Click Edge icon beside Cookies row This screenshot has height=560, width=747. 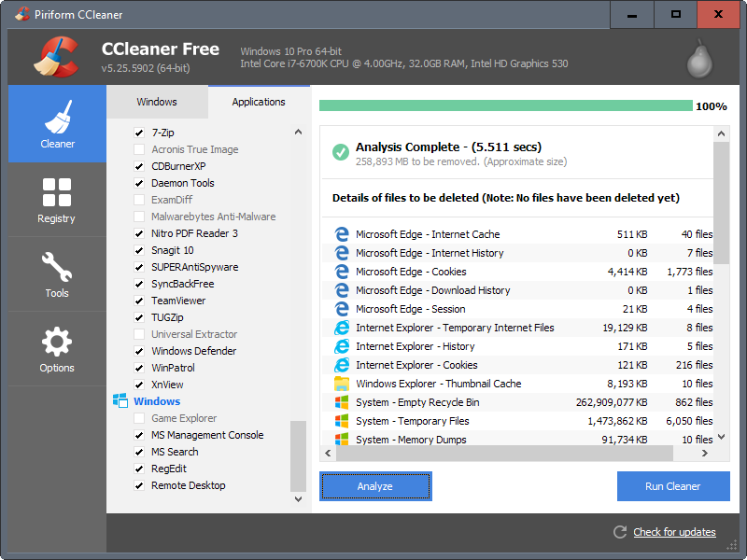click(x=341, y=272)
